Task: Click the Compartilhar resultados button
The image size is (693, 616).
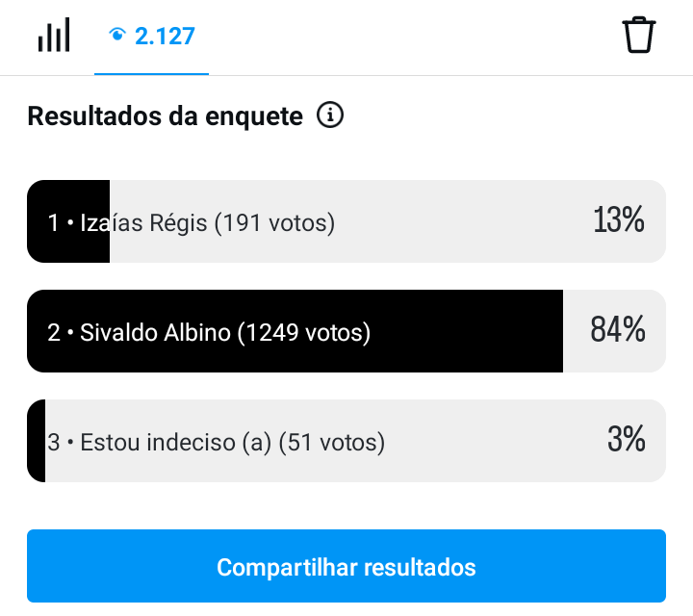Action: 346,566
